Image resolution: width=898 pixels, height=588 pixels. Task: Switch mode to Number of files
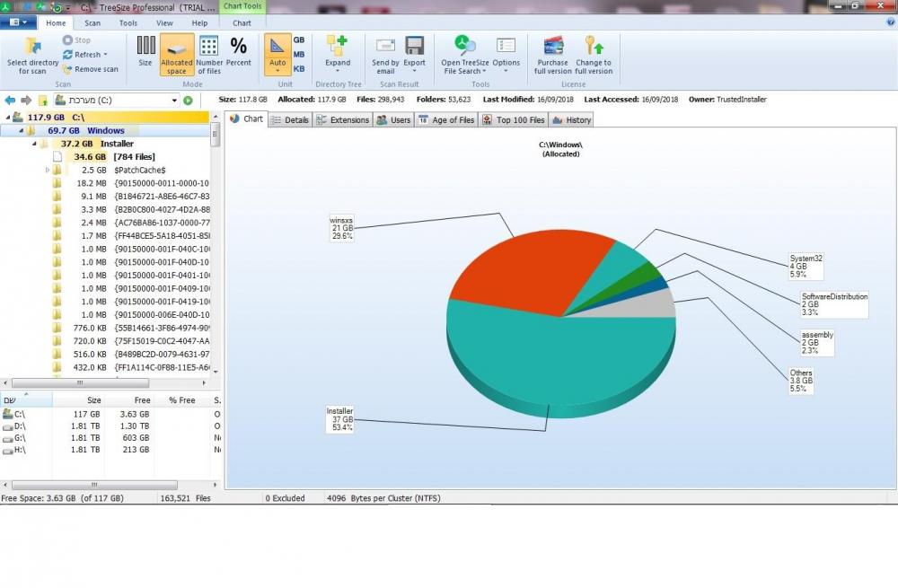pyautogui.click(x=209, y=55)
